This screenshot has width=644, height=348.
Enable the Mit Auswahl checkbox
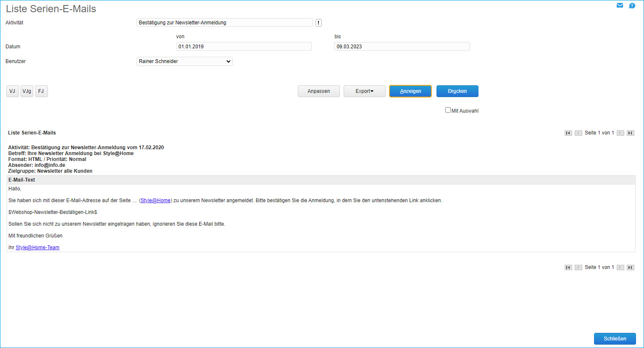click(448, 110)
